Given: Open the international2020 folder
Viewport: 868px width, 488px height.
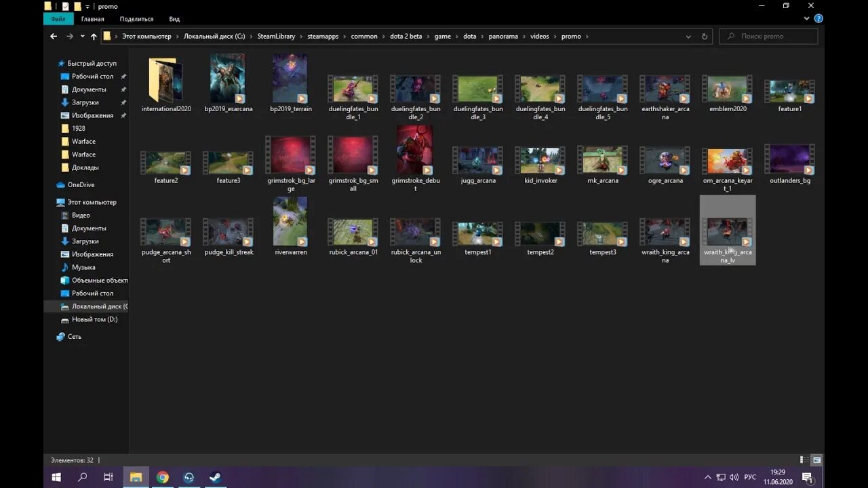Looking at the screenshot, I should point(166,84).
